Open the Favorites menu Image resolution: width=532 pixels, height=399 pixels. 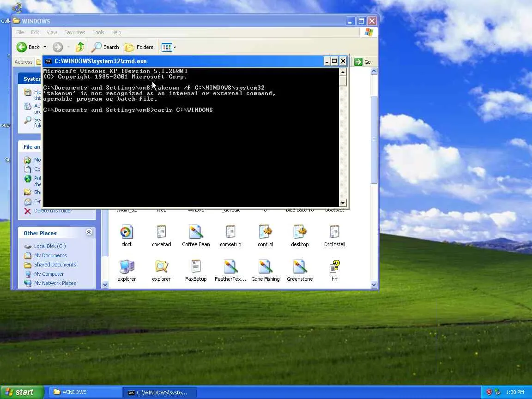tap(75, 32)
